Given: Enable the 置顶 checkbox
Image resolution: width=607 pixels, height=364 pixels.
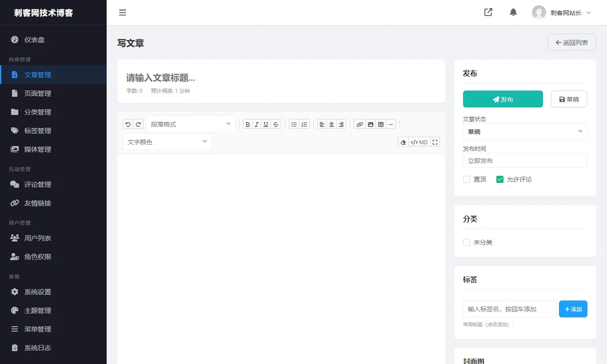Looking at the screenshot, I should [467, 179].
